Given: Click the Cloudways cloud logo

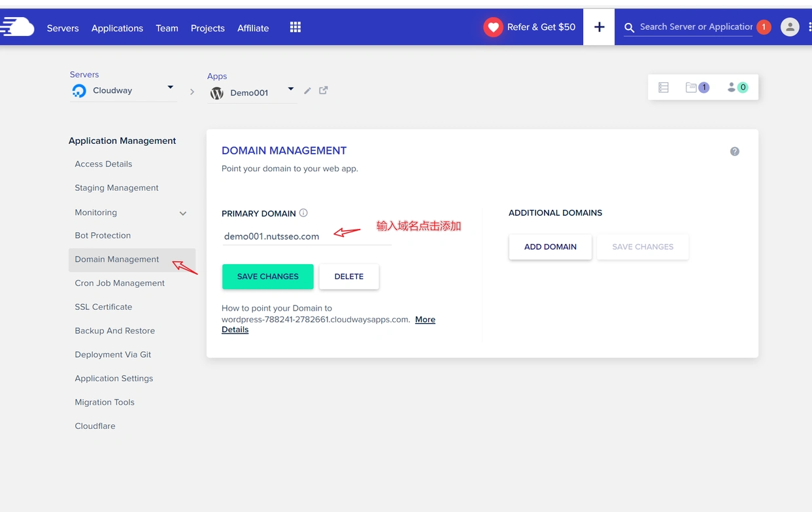Looking at the screenshot, I should (x=18, y=27).
